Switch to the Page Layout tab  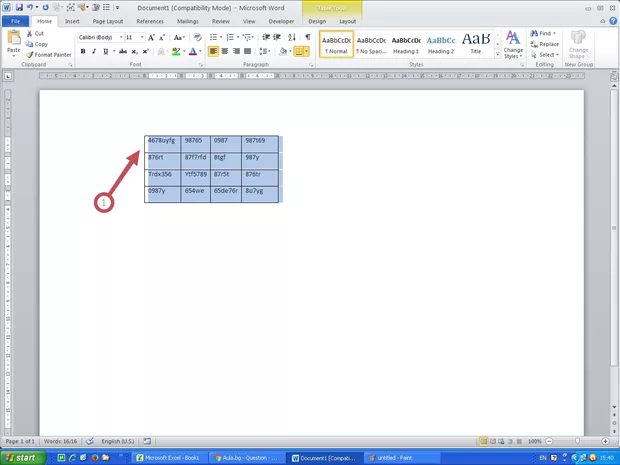[108, 20]
